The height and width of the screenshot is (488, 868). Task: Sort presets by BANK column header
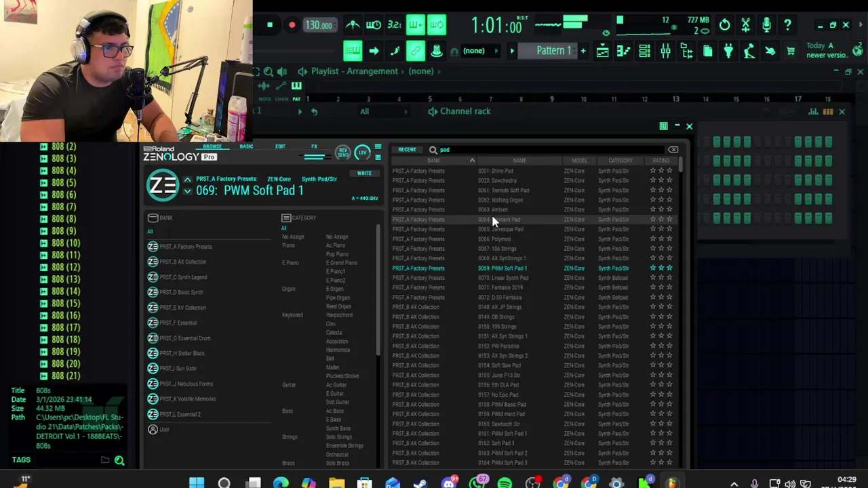point(433,161)
